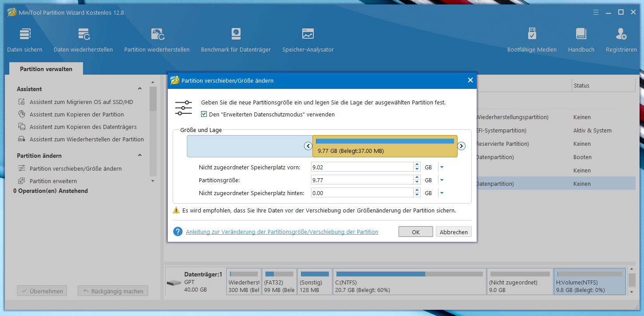
Task: Click left arrow handle of partition bar
Action: click(308, 146)
